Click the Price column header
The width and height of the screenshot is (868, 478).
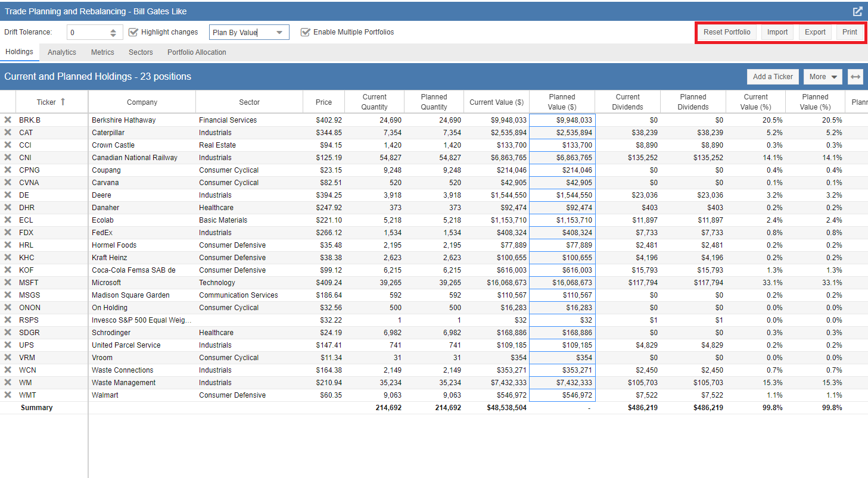(x=323, y=102)
